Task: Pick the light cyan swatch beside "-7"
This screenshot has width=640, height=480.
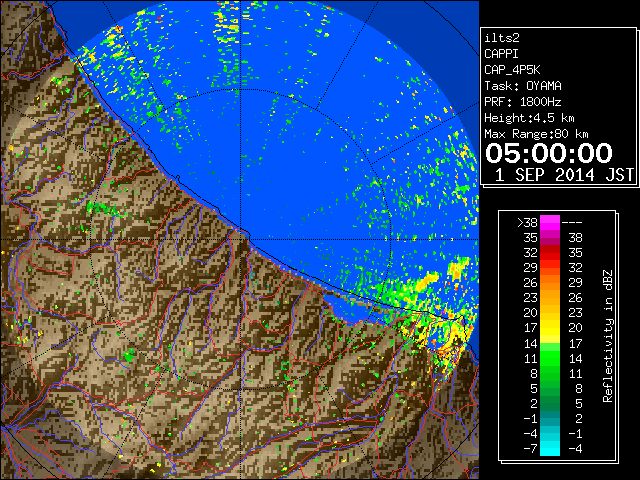Action: (x=550, y=449)
